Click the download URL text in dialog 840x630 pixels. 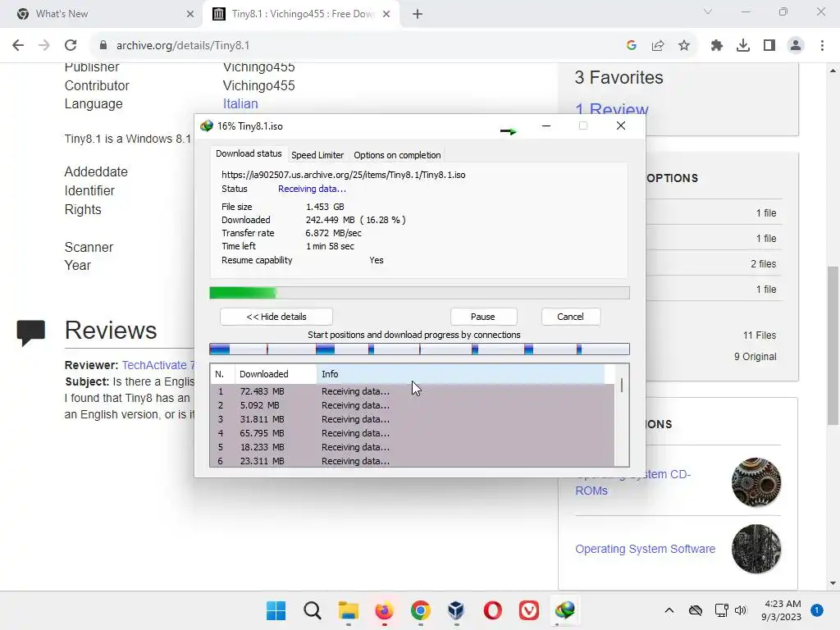point(344,175)
